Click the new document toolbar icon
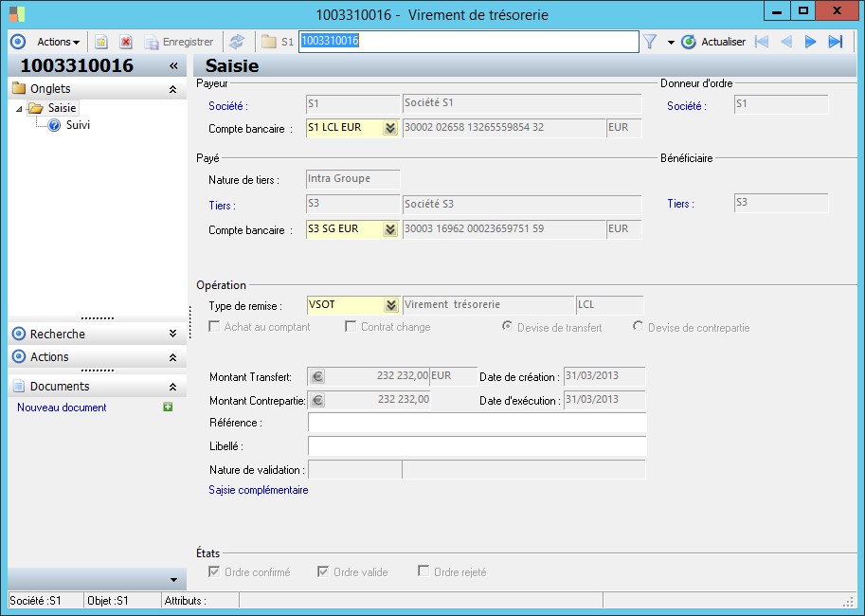This screenshot has width=865, height=616. (101, 42)
